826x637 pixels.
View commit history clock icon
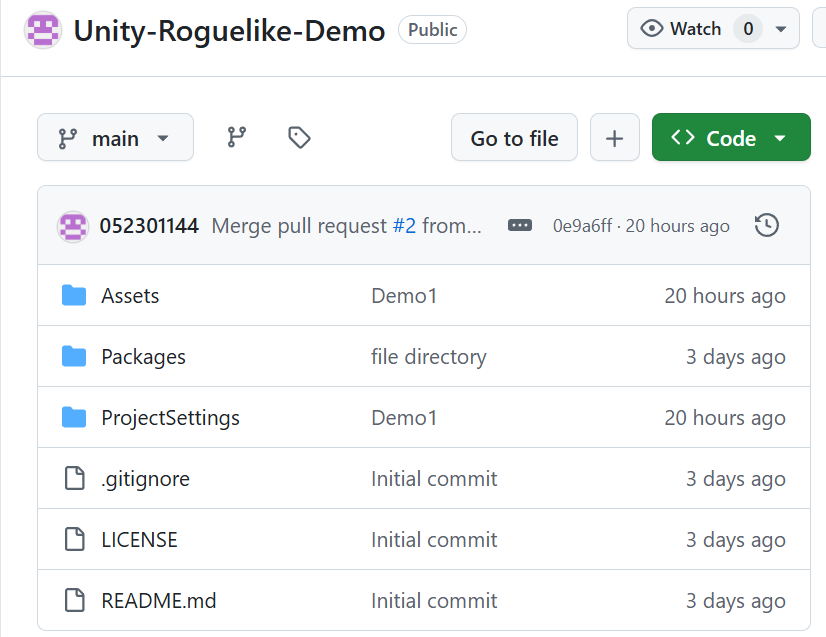coord(766,226)
